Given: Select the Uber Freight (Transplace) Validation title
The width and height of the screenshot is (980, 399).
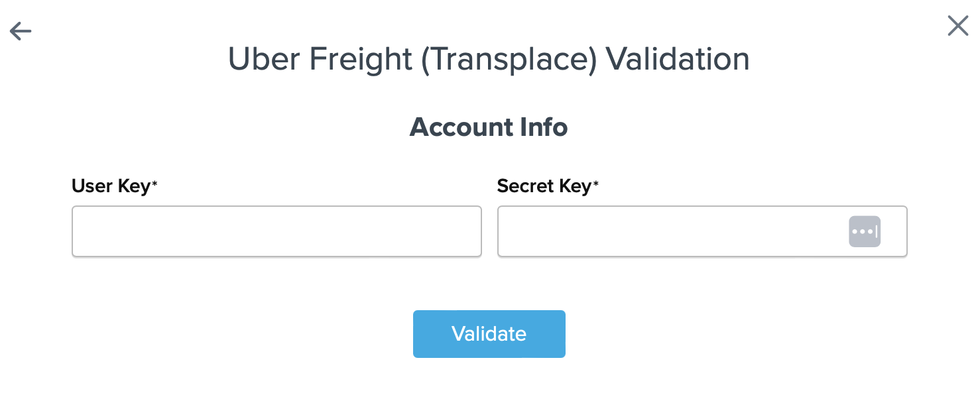Looking at the screenshot, I should [x=489, y=59].
